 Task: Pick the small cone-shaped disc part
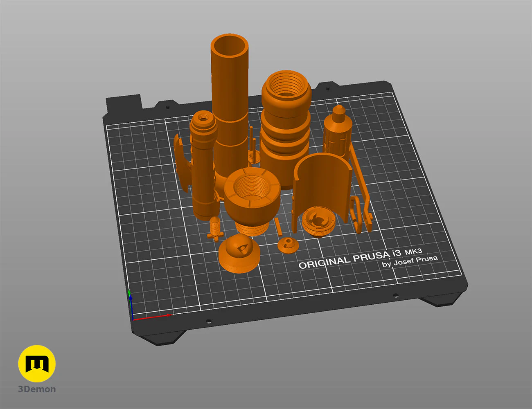click(x=288, y=245)
